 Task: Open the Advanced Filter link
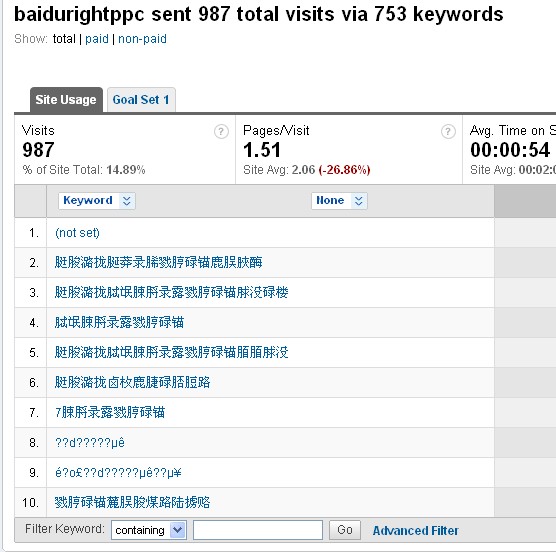416,531
